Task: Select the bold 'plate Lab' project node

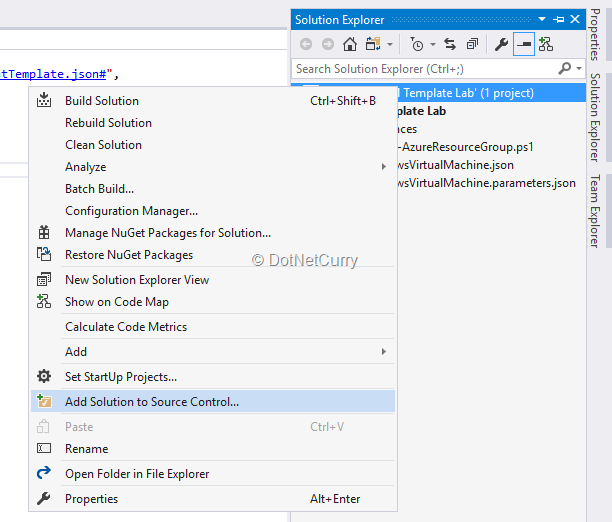Action: [422, 111]
